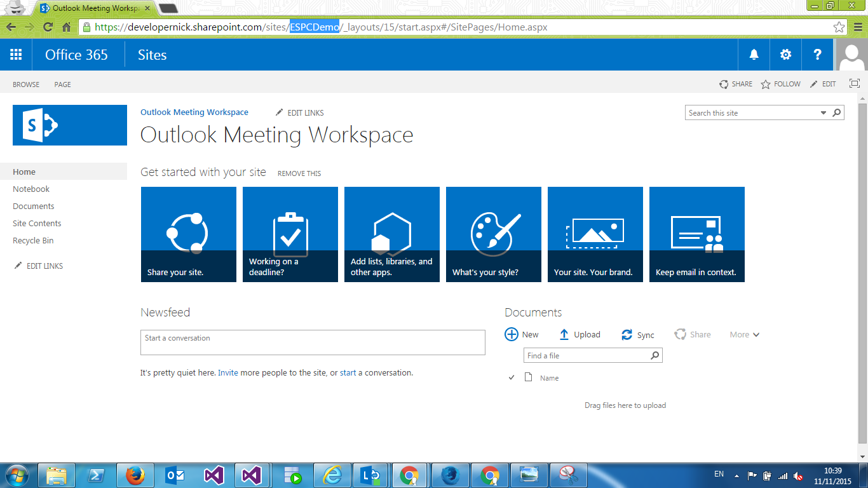Sync the Documents library
Screen dimensions: 868x488
click(638, 335)
